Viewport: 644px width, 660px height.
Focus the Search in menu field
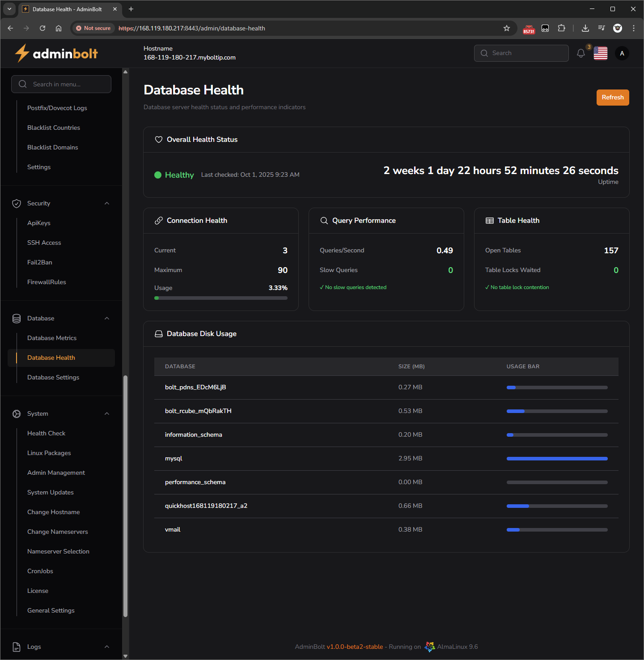pos(61,84)
